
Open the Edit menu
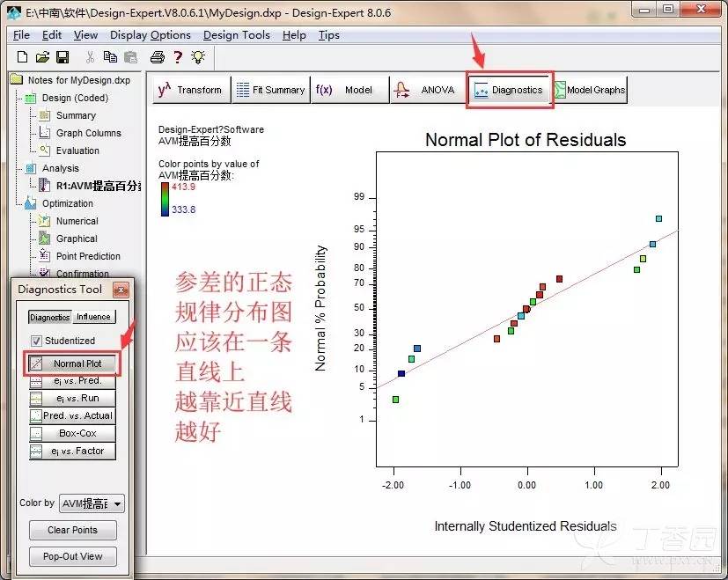(52, 35)
